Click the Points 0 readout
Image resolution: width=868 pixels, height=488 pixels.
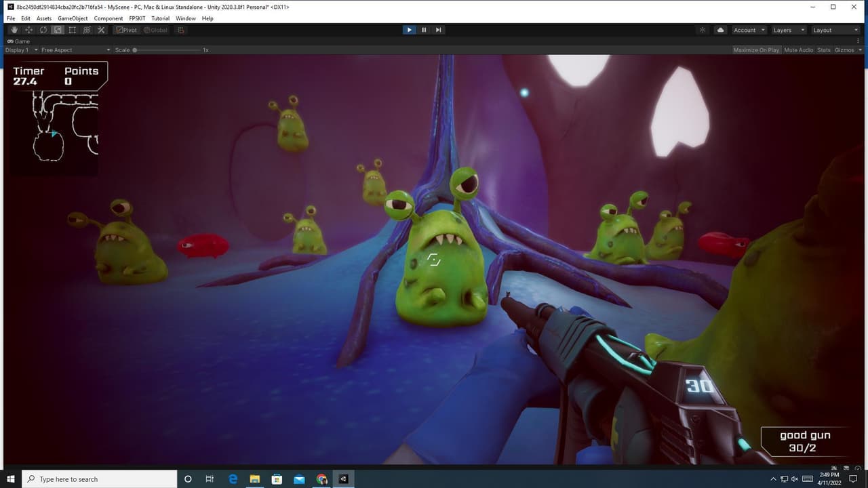81,76
